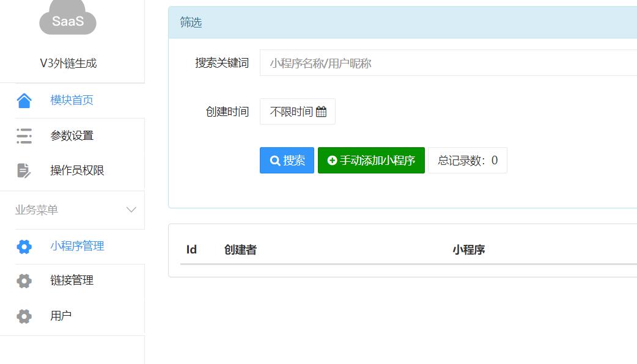
Task: Click the calendar icon in 不限时间
Action: [322, 112]
